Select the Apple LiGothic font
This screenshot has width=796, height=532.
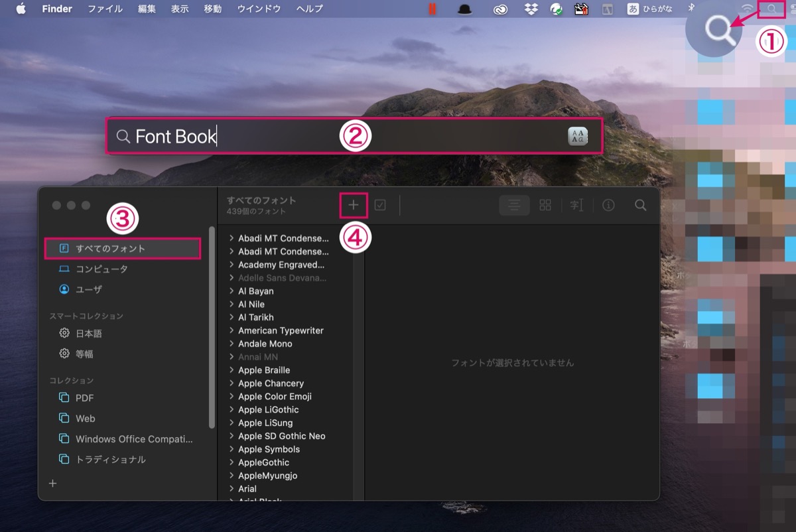[269, 410]
